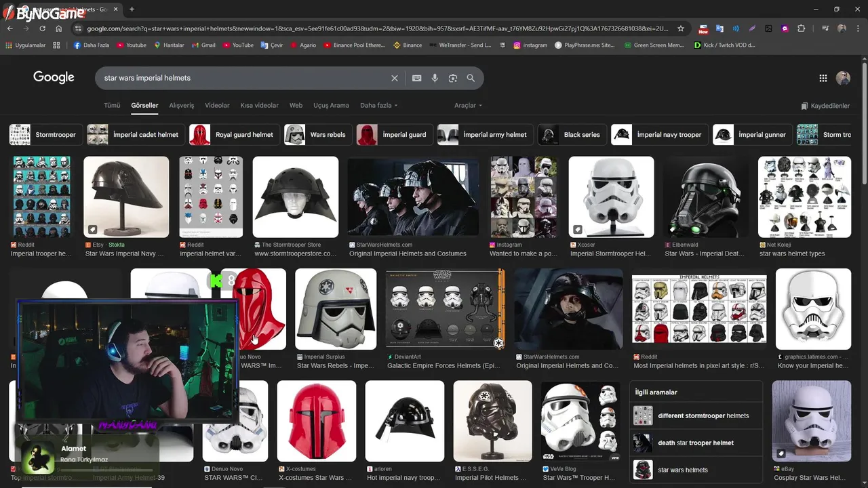Open the Net Koleji helmet types image

click(804, 197)
